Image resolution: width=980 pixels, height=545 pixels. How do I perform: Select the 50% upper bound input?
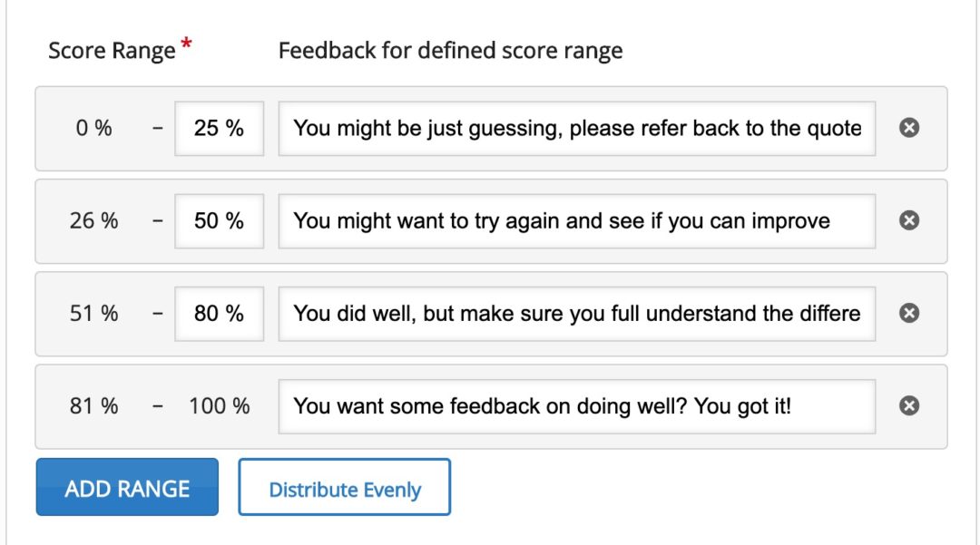pyautogui.click(x=219, y=221)
